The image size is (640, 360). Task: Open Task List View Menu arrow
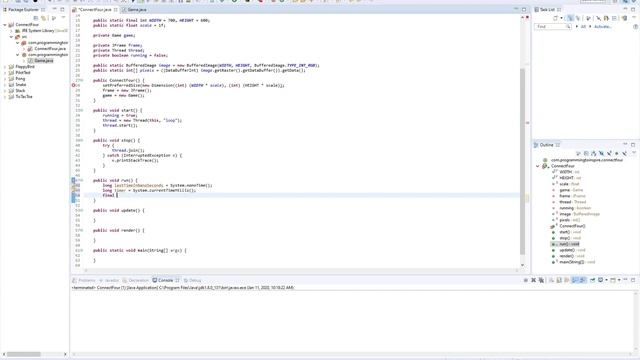coord(633,18)
